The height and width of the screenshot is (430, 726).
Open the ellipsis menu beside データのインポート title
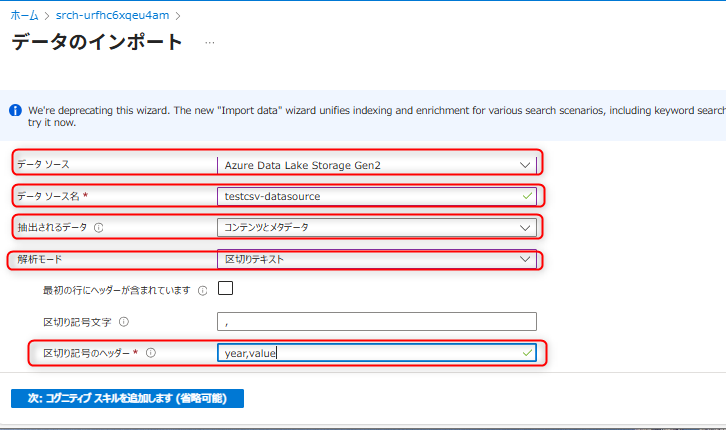(209, 43)
